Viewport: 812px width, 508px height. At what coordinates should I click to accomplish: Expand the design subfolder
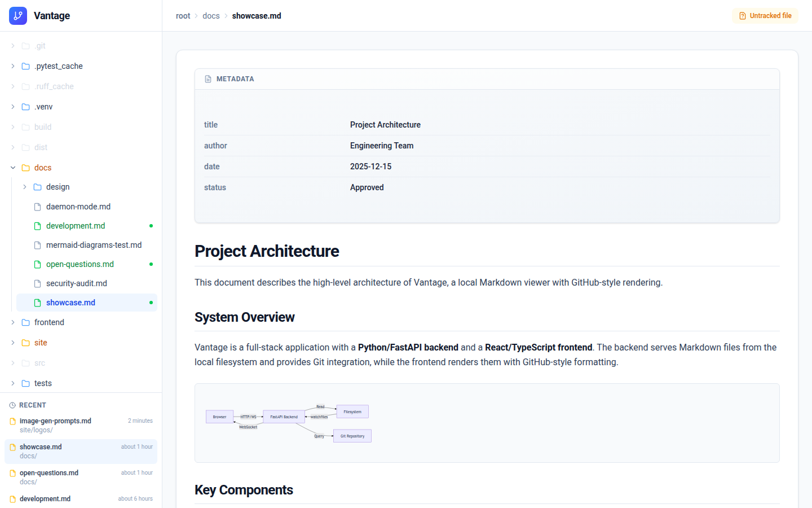[24, 187]
